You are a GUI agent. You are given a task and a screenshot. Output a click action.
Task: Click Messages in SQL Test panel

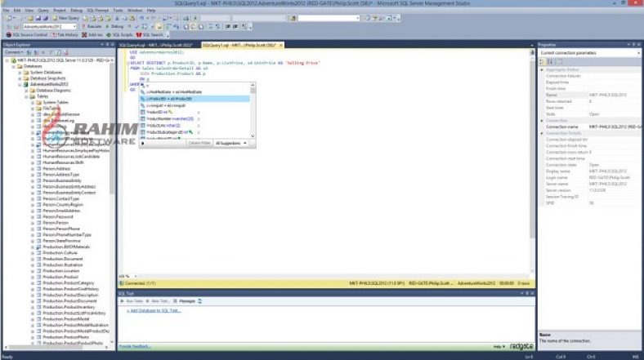tap(185, 301)
